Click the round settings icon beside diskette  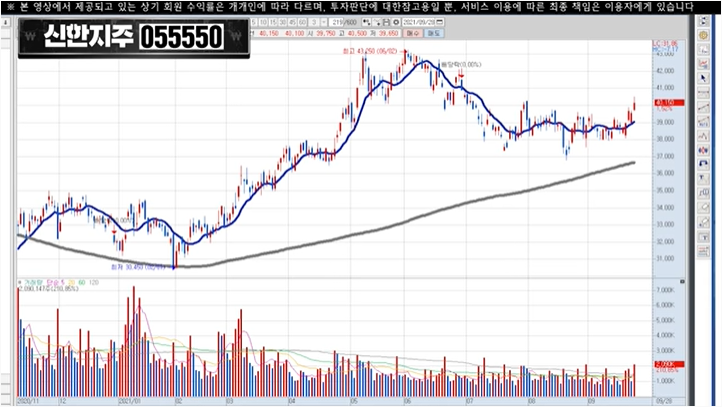pyautogui.click(x=396, y=22)
